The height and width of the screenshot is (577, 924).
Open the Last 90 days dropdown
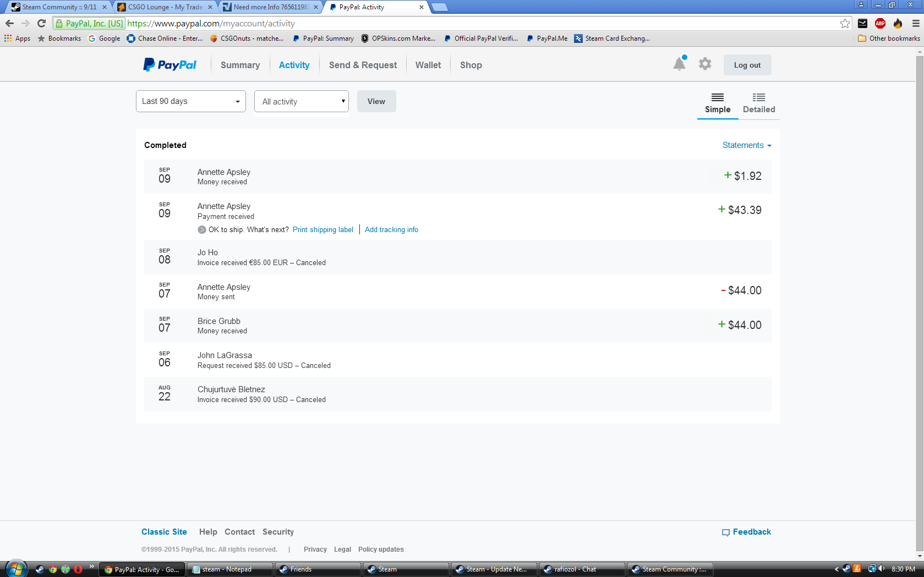pos(190,101)
